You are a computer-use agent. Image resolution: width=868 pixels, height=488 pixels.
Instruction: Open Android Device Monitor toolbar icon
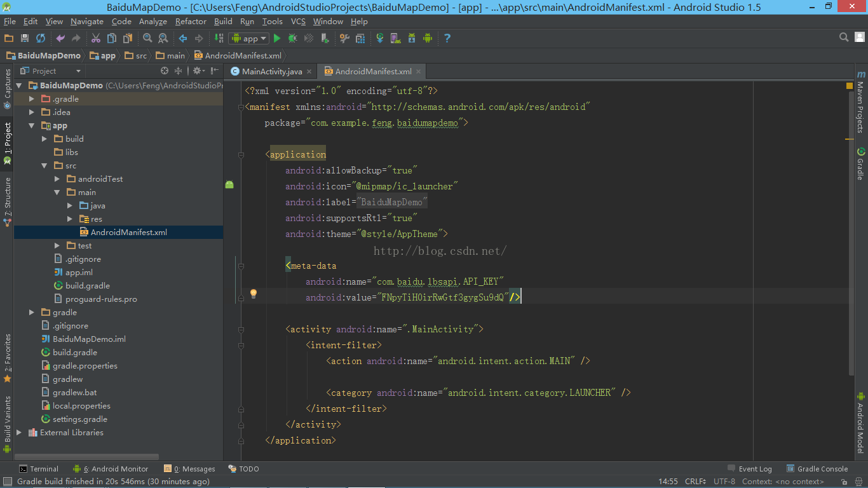427,38
